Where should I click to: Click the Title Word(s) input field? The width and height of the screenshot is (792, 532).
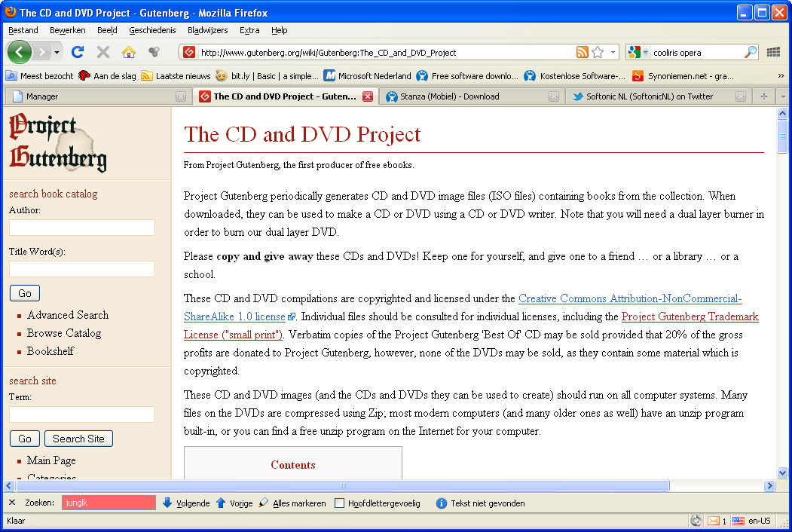click(x=82, y=269)
